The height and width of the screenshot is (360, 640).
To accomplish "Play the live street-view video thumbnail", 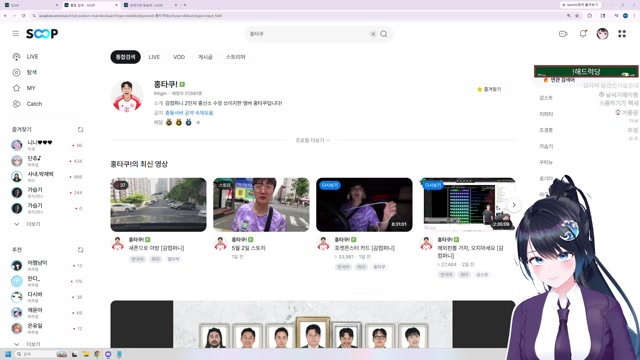I will 158,204.
